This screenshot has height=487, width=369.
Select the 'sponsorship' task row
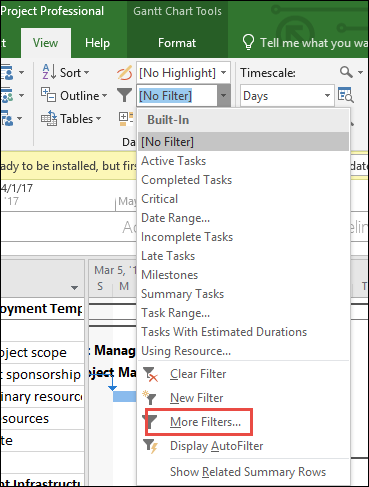point(42,374)
